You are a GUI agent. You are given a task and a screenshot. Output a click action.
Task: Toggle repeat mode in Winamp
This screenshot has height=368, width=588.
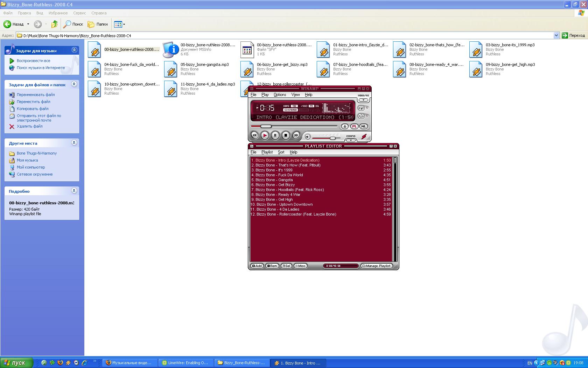click(x=361, y=108)
